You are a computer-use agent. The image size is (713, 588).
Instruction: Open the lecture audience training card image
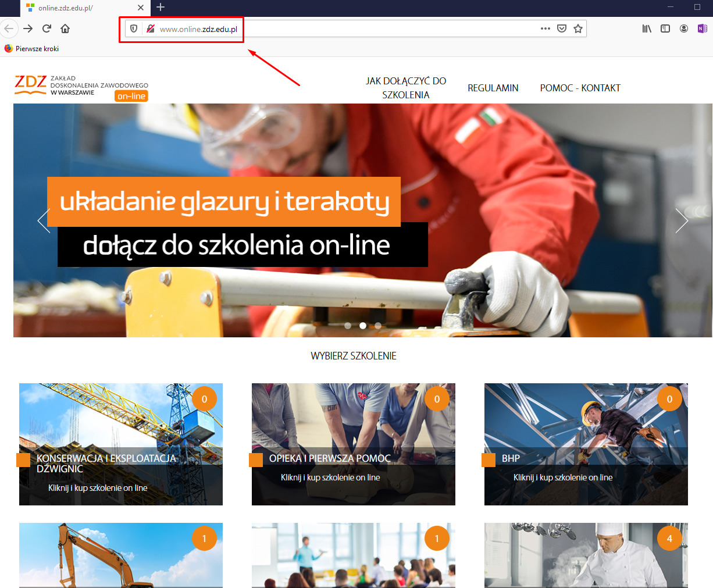pyautogui.click(x=354, y=555)
